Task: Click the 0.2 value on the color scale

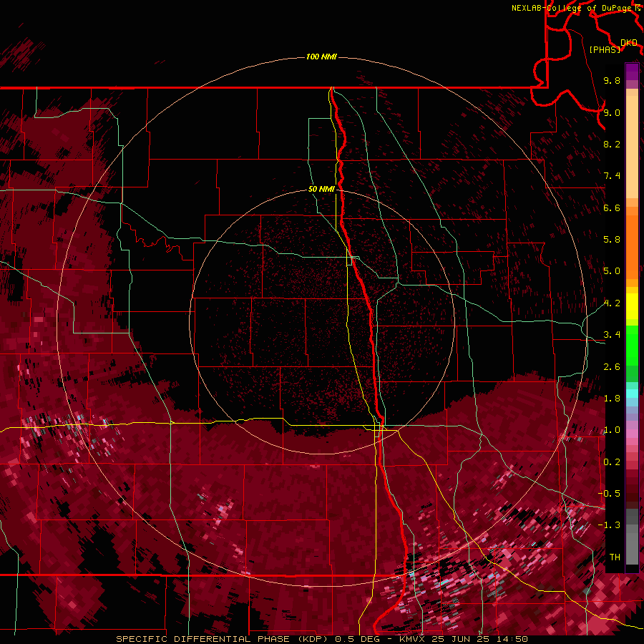Action: (612, 462)
